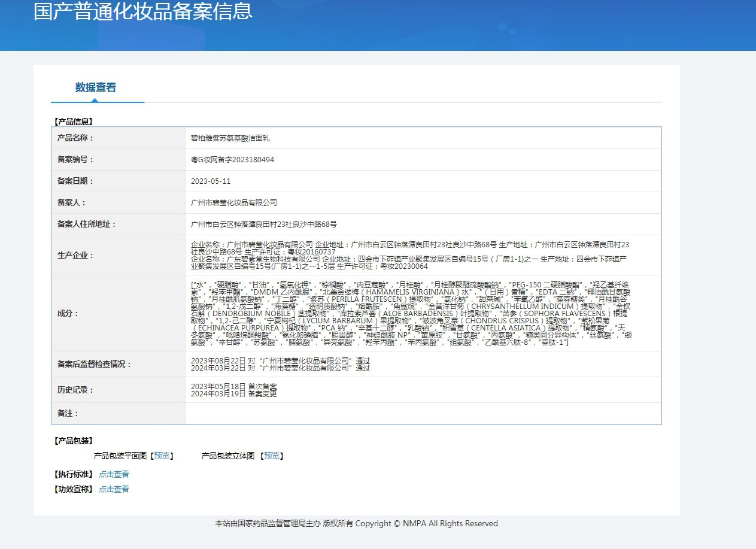Viewport: 756px width, 549px height.
Task: Open the 数据查看 tab
Action: pyautogui.click(x=96, y=87)
